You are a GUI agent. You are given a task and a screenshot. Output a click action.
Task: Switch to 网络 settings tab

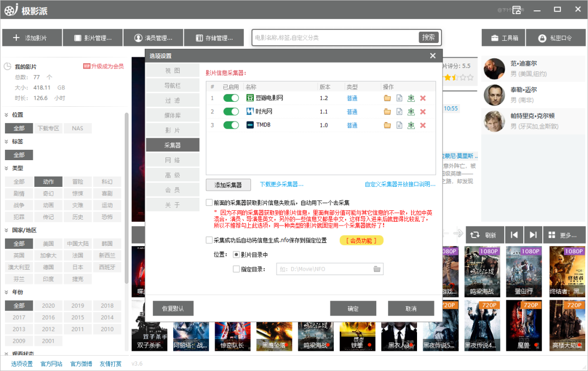(173, 160)
